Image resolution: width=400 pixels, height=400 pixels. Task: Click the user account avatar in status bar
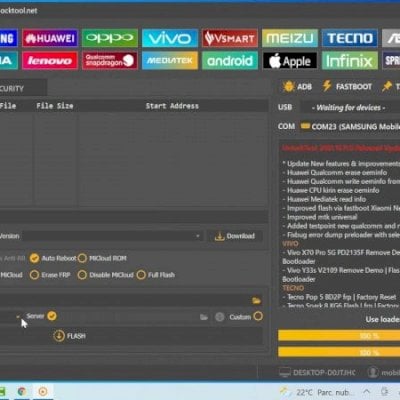373,372
